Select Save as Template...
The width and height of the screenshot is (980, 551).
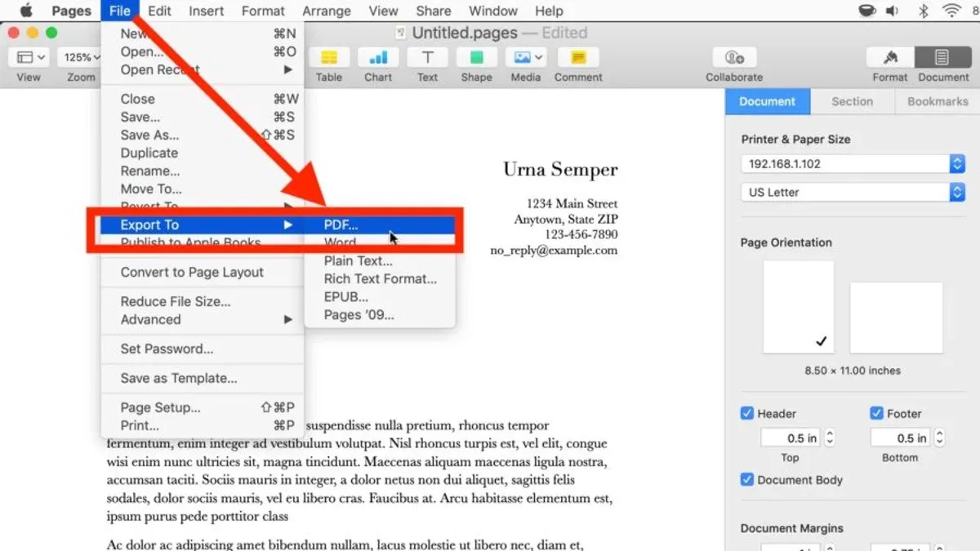202,378
